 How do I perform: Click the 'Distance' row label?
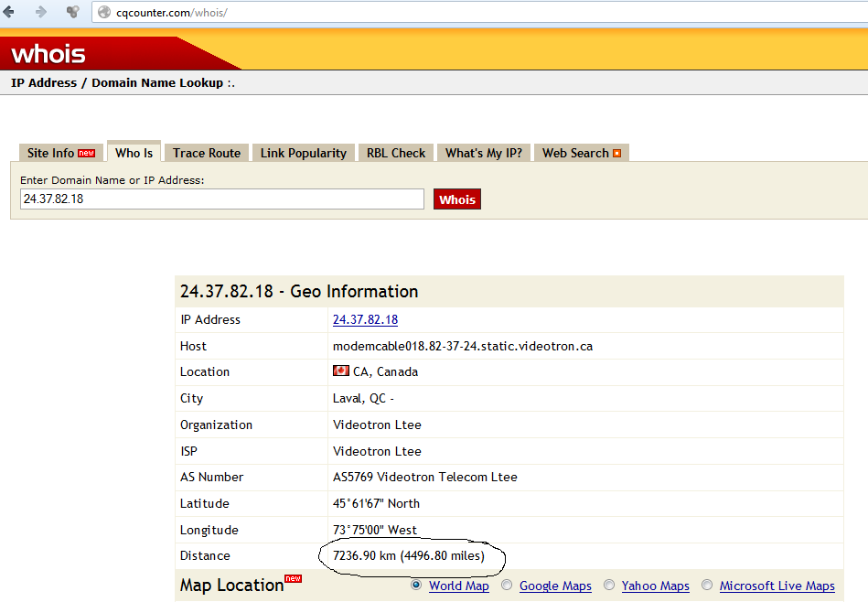[205, 555]
